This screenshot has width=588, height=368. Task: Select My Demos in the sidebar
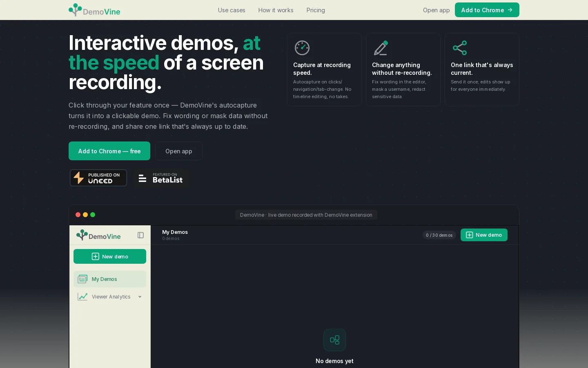pyautogui.click(x=110, y=279)
